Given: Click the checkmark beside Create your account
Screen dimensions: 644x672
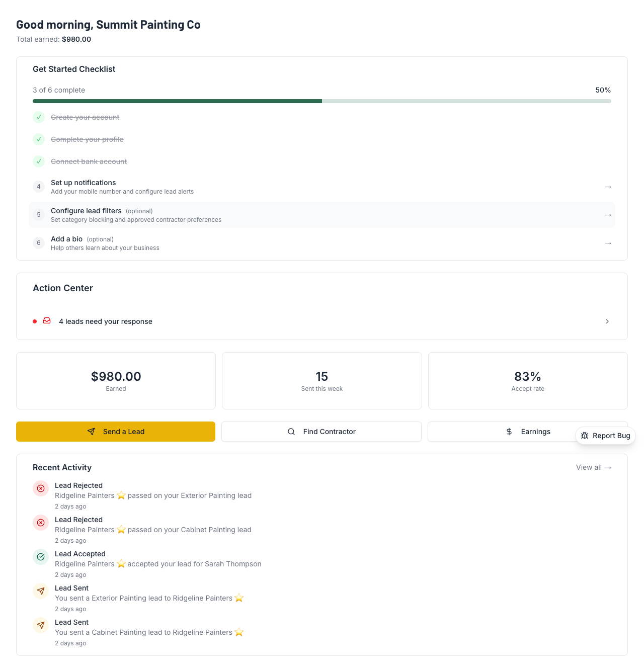Looking at the screenshot, I should (39, 117).
